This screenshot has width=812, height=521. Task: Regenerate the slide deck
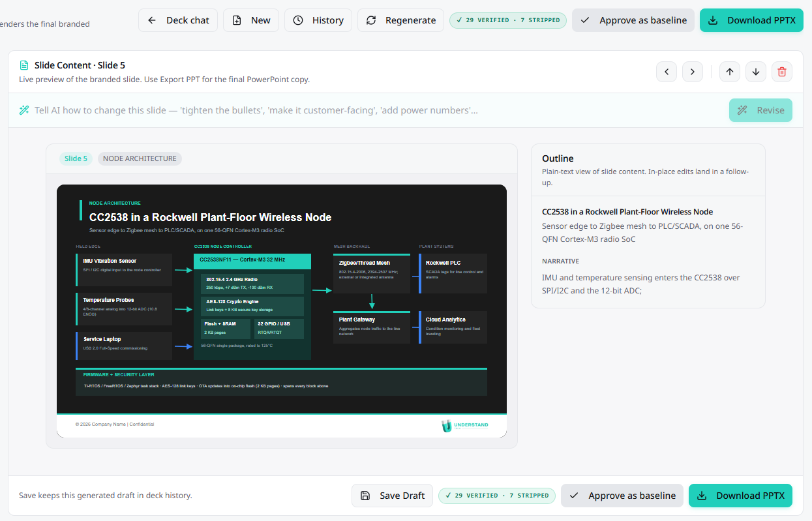pyautogui.click(x=400, y=20)
